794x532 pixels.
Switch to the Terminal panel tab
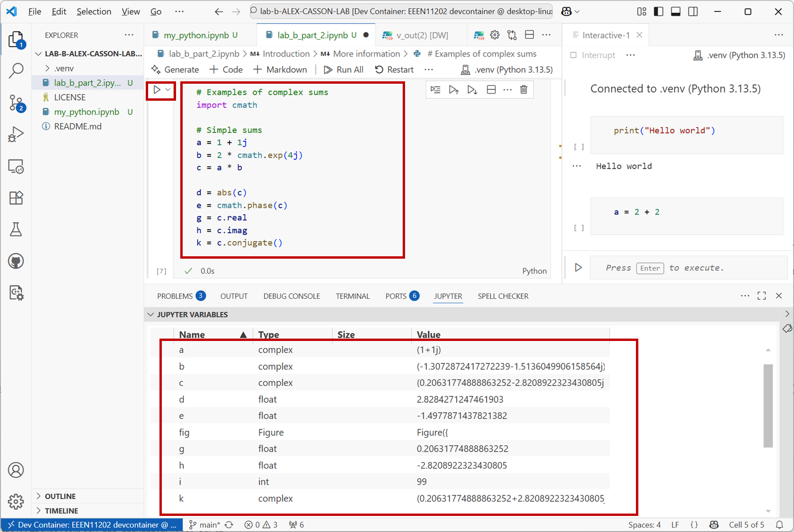coord(353,296)
